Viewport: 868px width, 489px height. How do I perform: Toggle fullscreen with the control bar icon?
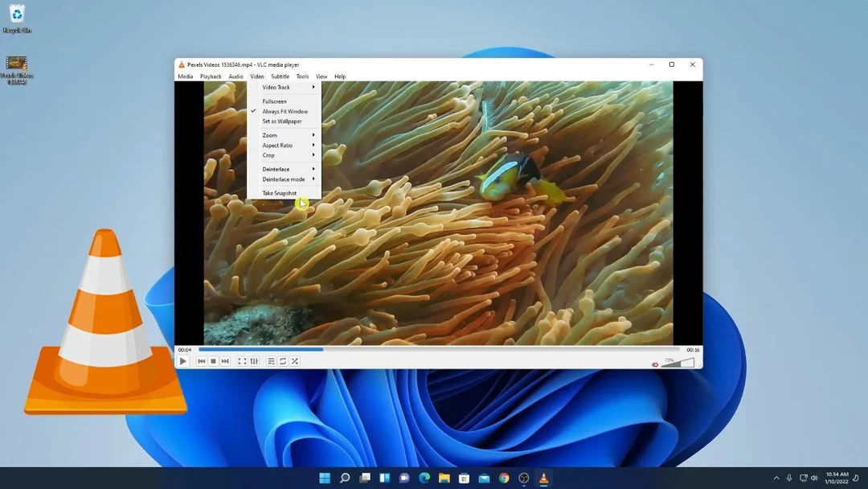click(242, 361)
